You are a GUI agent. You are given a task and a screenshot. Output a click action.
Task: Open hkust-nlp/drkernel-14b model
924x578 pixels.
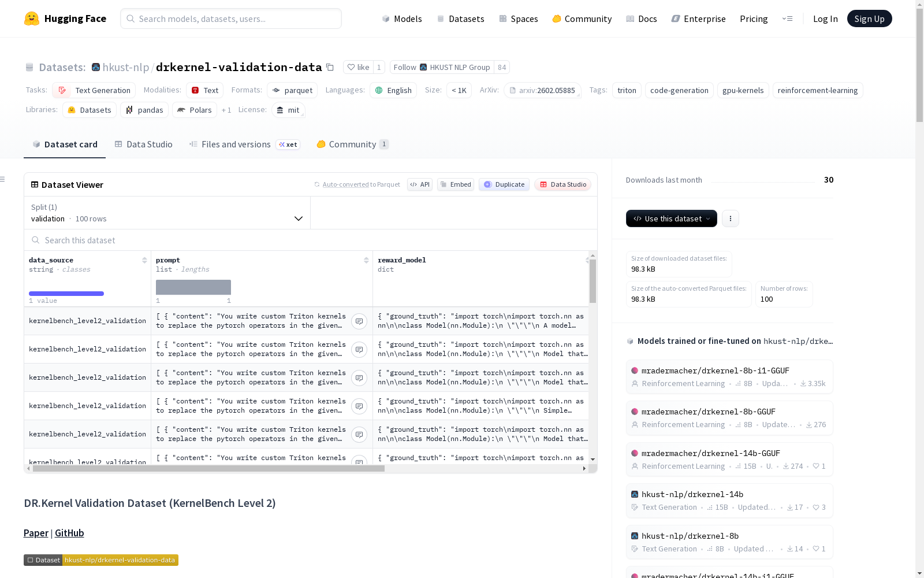(729, 500)
